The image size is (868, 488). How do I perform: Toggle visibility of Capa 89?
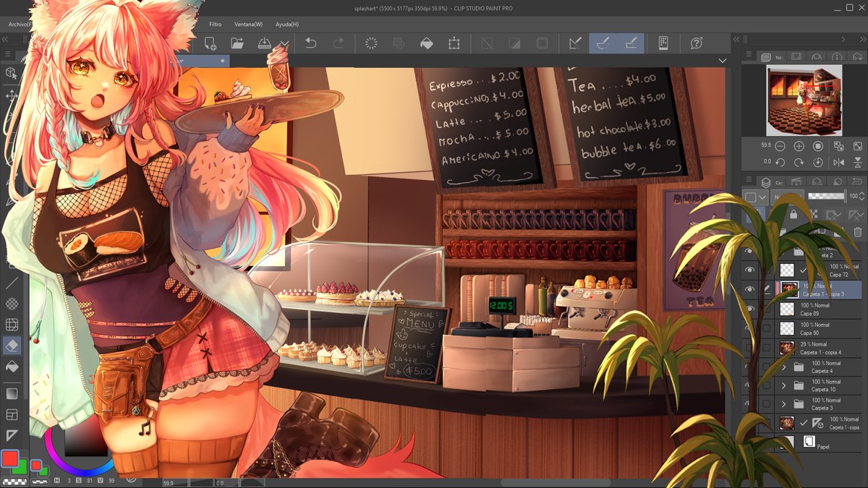click(750, 308)
